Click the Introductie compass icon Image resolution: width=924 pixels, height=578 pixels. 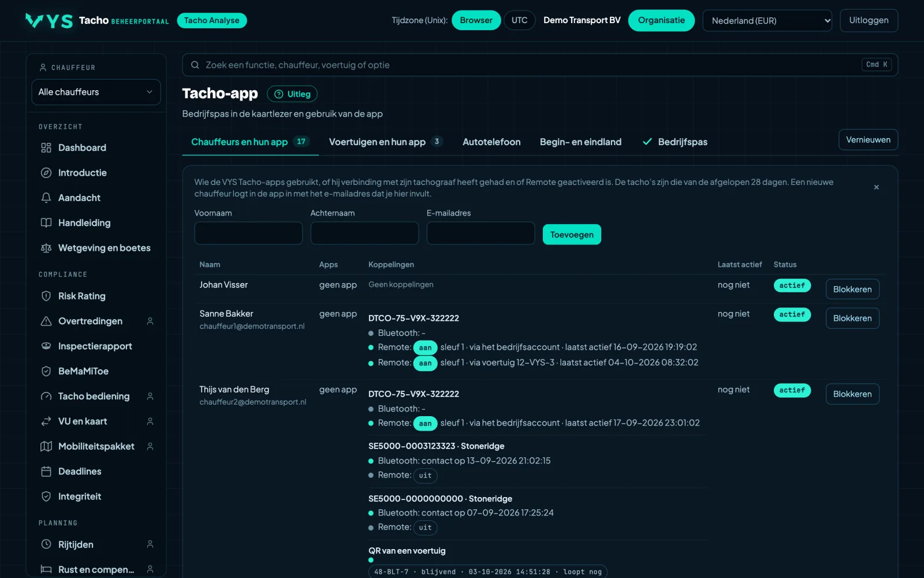pyautogui.click(x=46, y=173)
